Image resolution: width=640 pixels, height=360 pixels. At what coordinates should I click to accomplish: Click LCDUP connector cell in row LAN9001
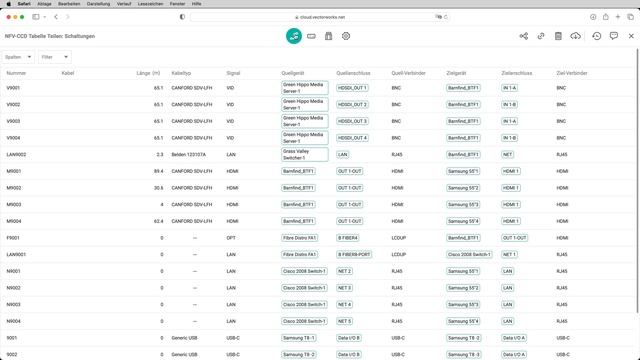point(398,254)
